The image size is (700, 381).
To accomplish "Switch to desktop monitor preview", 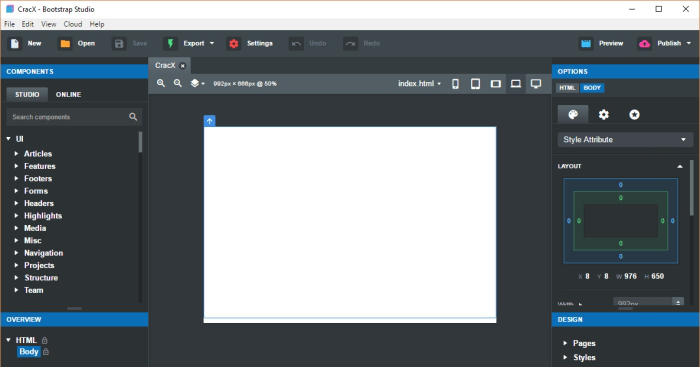I will (x=536, y=84).
